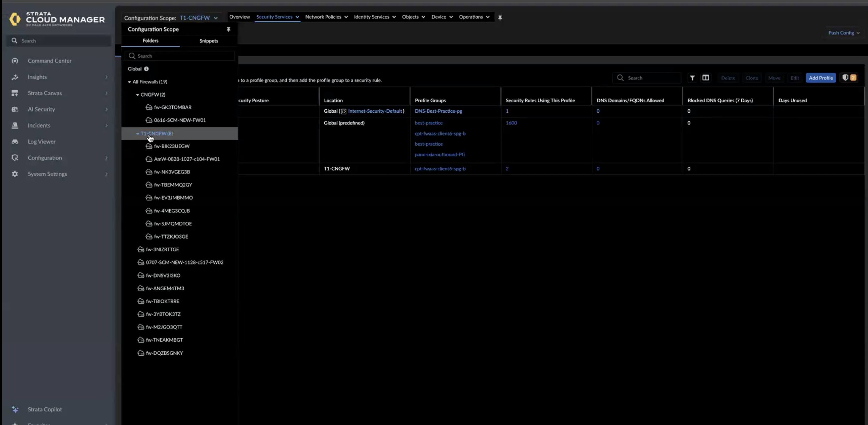
Task: Switch to the Snippets tab
Action: coord(208,41)
